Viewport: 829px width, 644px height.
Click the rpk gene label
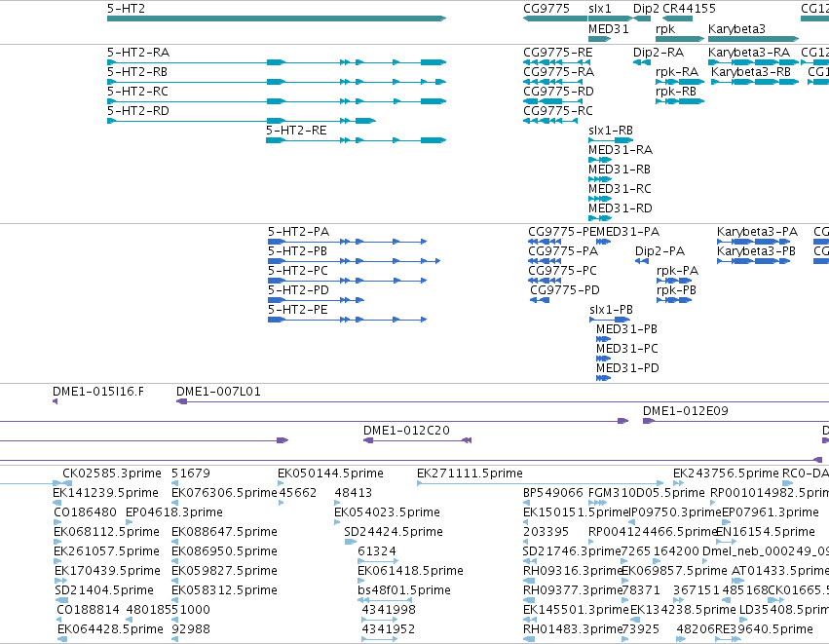click(x=665, y=29)
